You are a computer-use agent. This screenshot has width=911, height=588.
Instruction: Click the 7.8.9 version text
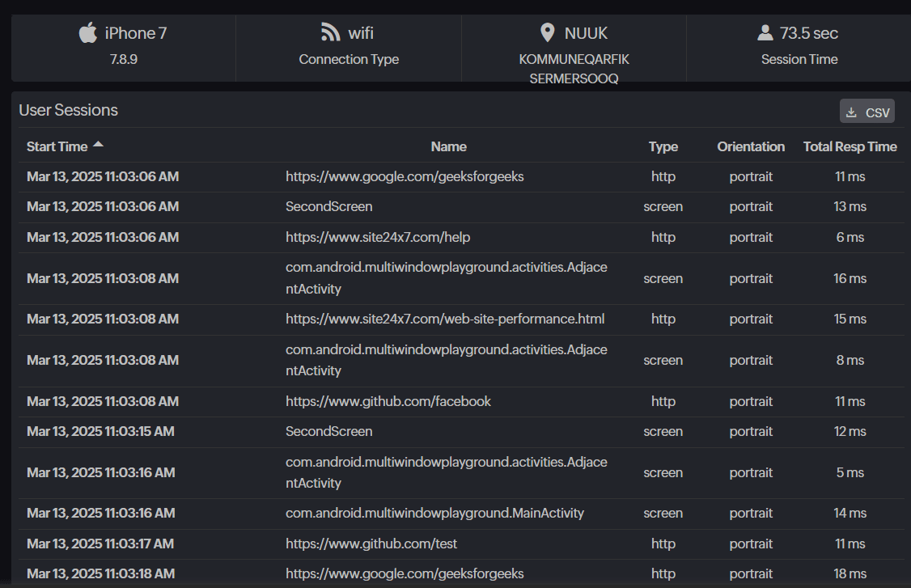tap(124, 59)
